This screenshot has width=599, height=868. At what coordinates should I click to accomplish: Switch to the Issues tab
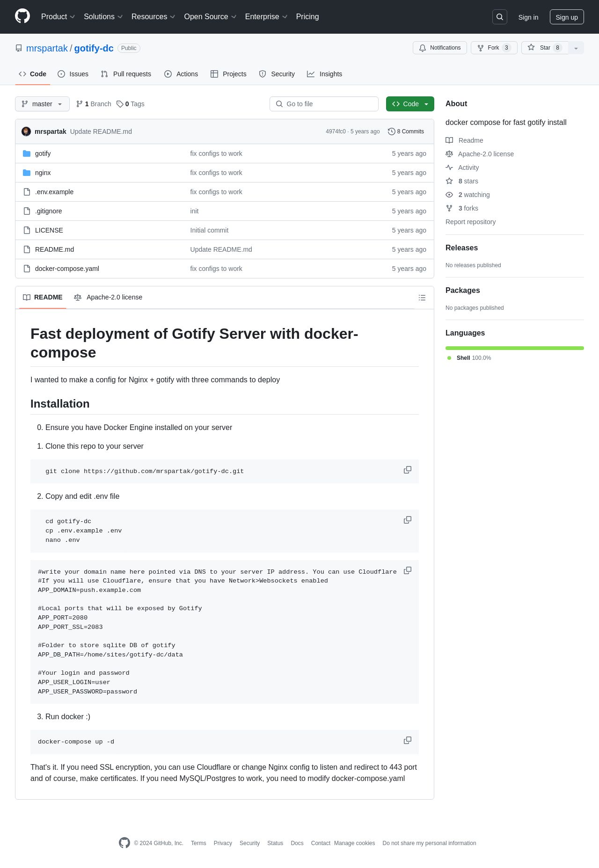(x=73, y=74)
